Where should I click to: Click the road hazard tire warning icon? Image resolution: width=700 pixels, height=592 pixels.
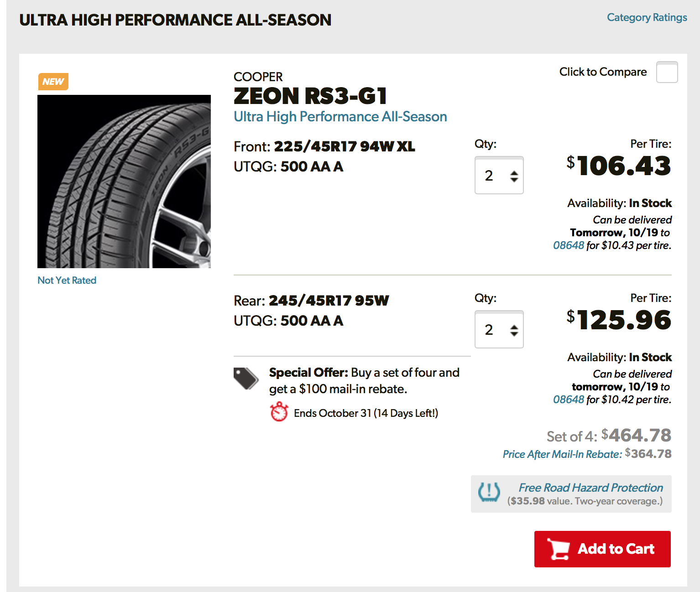click(489, 493)
